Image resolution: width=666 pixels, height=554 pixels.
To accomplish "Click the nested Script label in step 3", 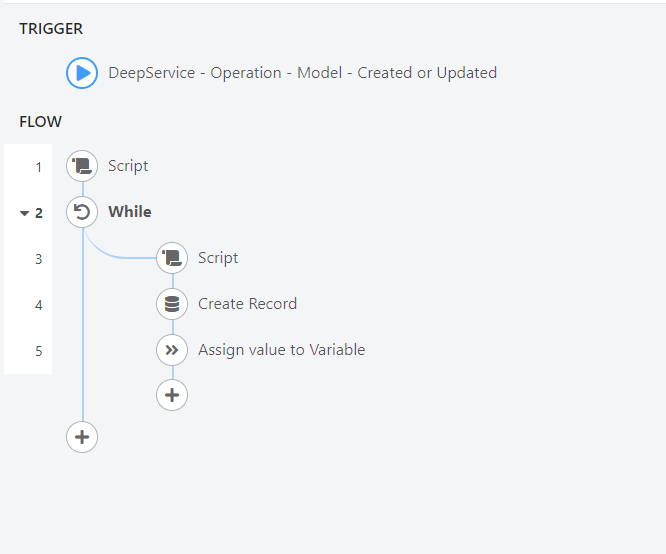I will click(x=218, y=258).
